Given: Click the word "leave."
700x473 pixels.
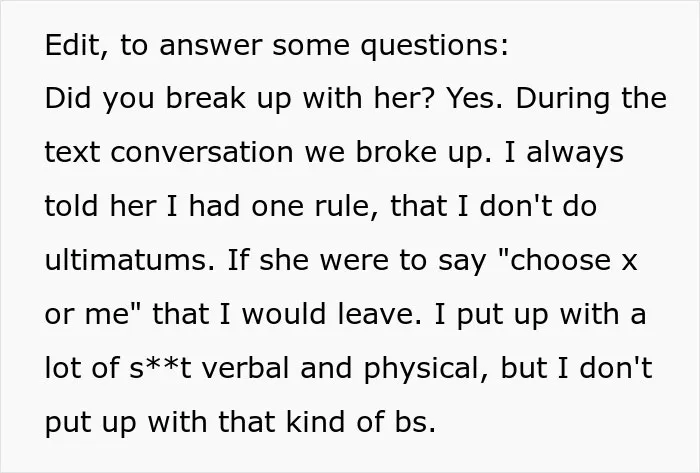Looking at the screenshot, I should [379, 314].
